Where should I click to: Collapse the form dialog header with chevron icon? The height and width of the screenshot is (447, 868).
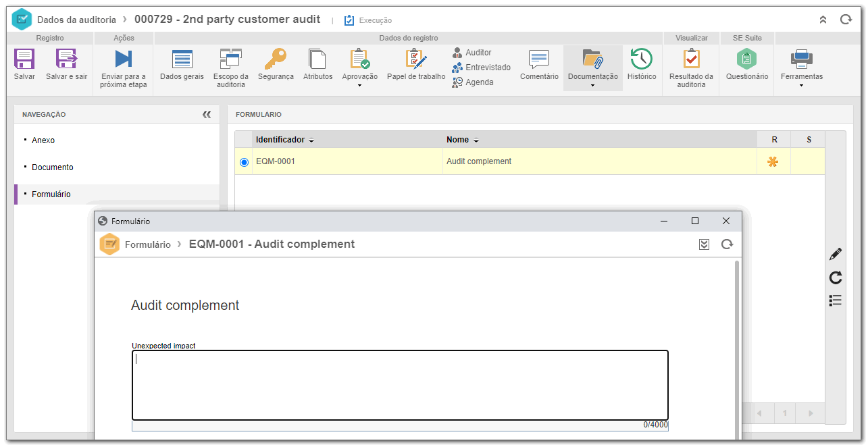[704, 244]
